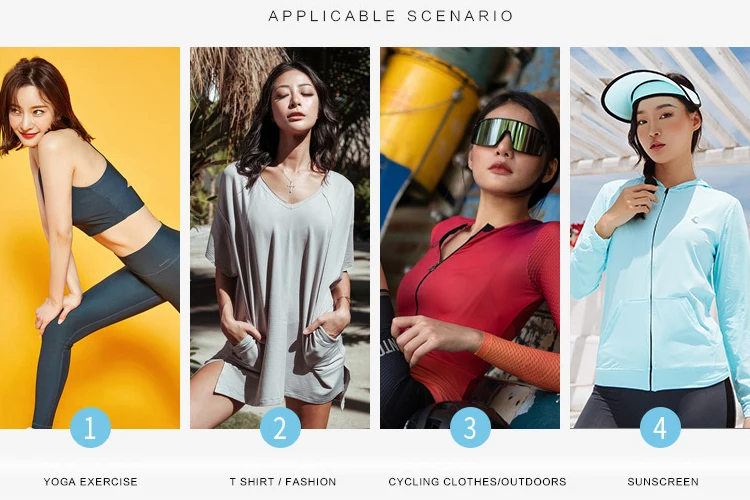The width and height of the screenshot is (750, 500).
Task: Click the SUNSCREEN caption
Action: [663, 482]
